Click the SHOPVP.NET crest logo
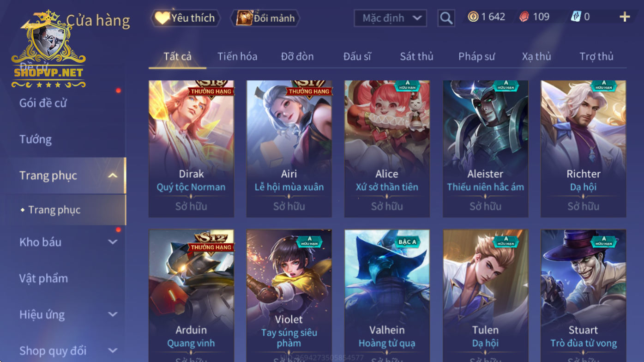The image size is (644, 362). click(x=48, y=48)
